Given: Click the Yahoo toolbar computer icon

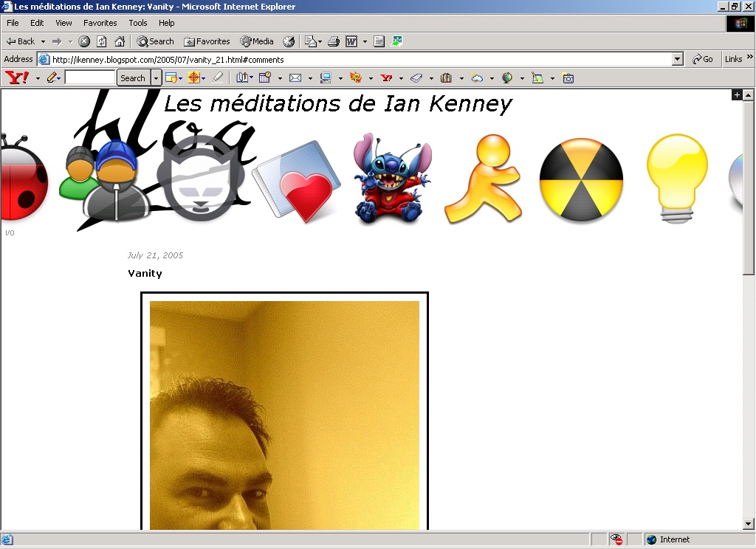Looking at the screenshot, I should click(x=326, y=77).
